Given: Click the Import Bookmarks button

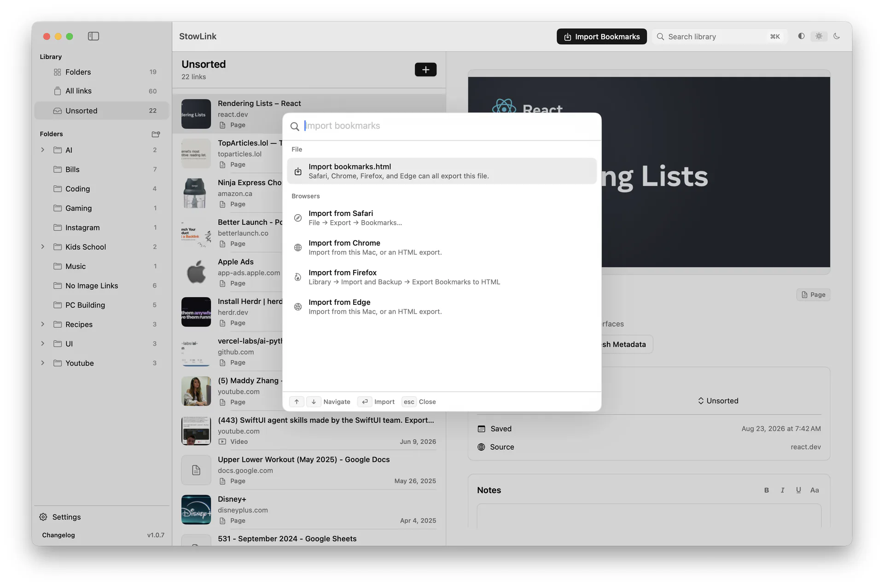Looking at the screenshot, I should tap(601, 36).
